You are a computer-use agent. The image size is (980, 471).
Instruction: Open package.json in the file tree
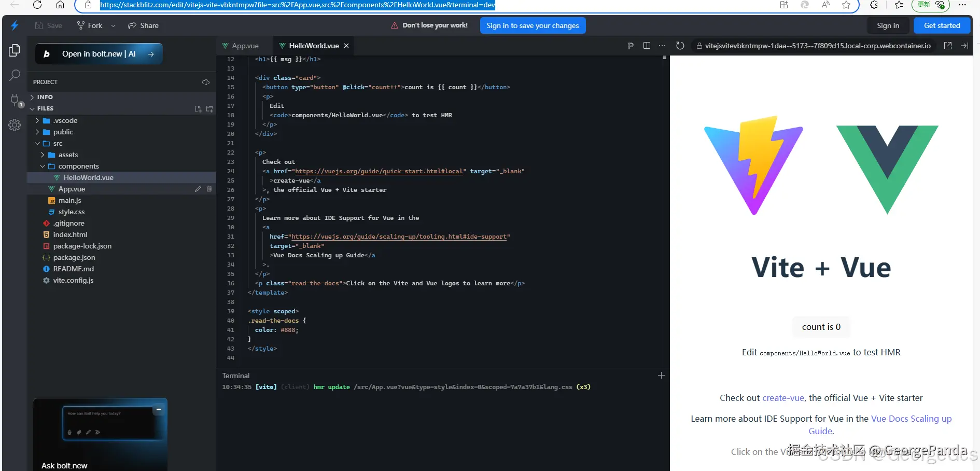click(x=121, y=257)
